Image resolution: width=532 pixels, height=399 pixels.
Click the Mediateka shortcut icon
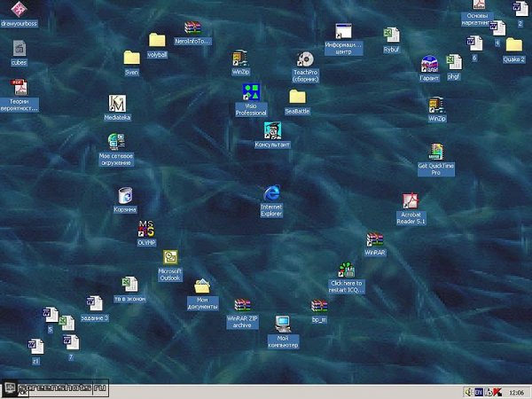click(x=117, y=104)
